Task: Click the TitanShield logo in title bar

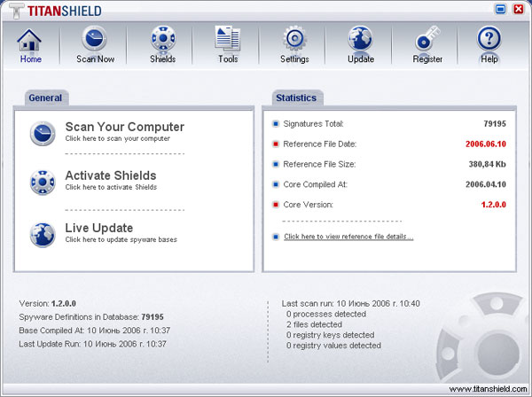Action: [x=55, y=11]
